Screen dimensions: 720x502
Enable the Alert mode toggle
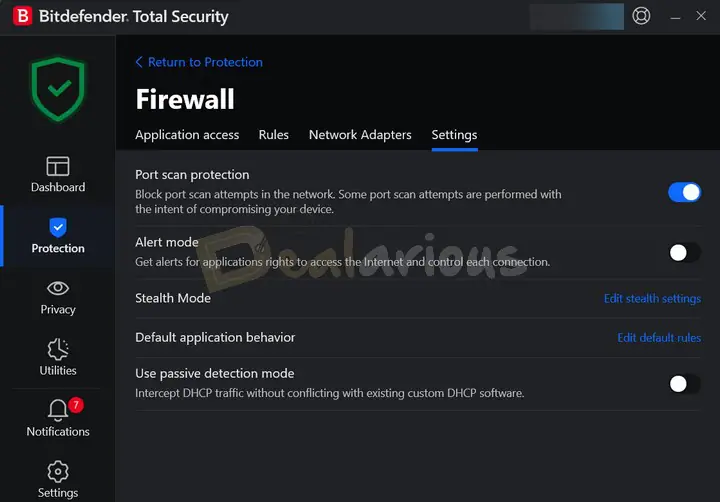tap(684, 252)
